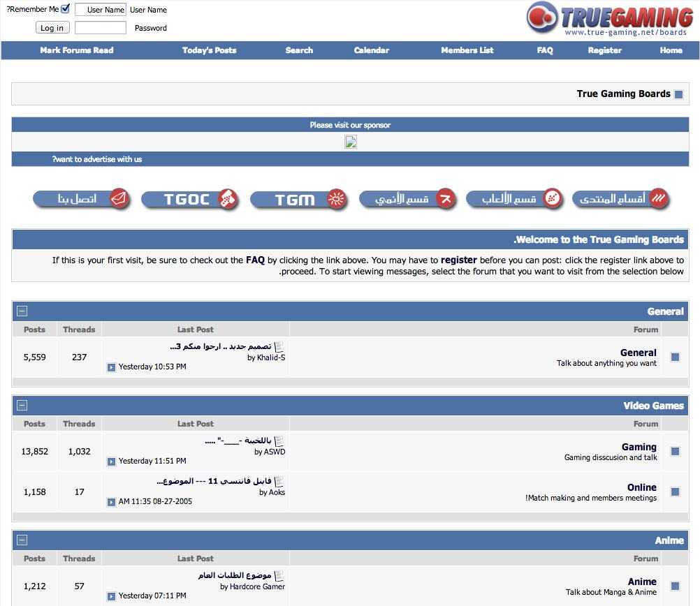Focus the User Name input field

coord(101,9)
